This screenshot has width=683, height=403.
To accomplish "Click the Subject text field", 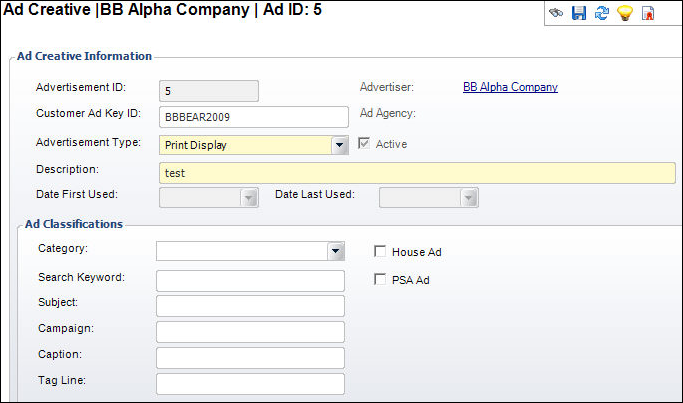I will click(x=250, y=306).
